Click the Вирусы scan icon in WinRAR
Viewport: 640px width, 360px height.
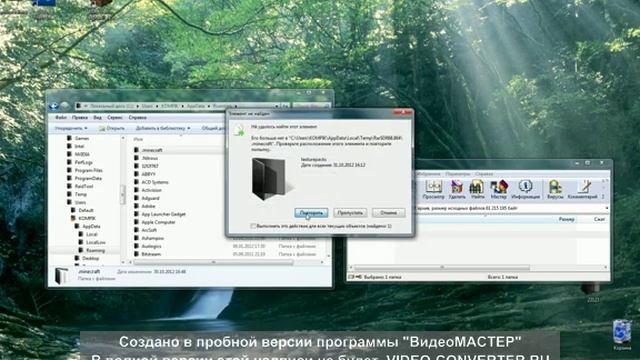click(555, 190)
